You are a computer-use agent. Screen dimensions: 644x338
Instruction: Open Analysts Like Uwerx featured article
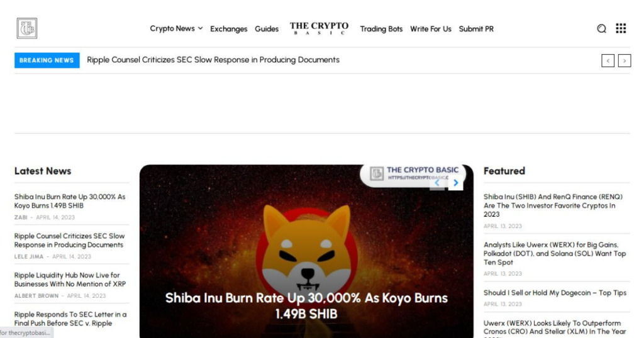(x=555, y=254)
